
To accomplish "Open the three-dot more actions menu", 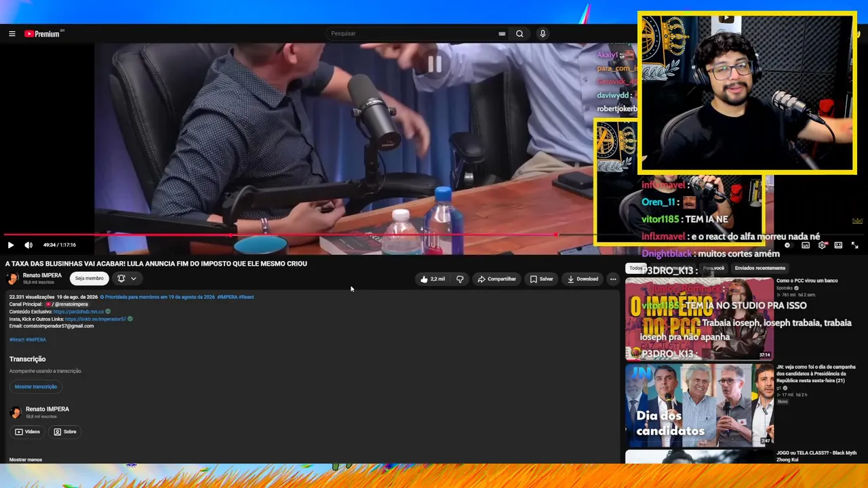I will (613, 279).
